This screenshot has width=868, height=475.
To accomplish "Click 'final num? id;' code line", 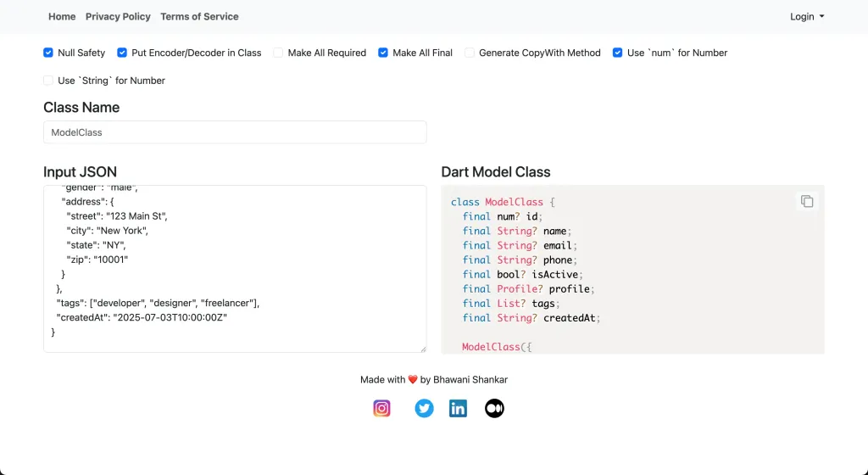I will [503, 216].
